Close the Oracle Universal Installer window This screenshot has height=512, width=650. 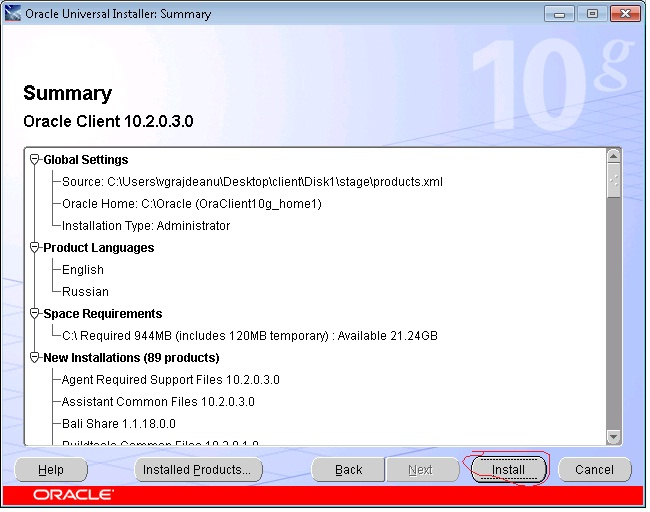tap(626, 14)
